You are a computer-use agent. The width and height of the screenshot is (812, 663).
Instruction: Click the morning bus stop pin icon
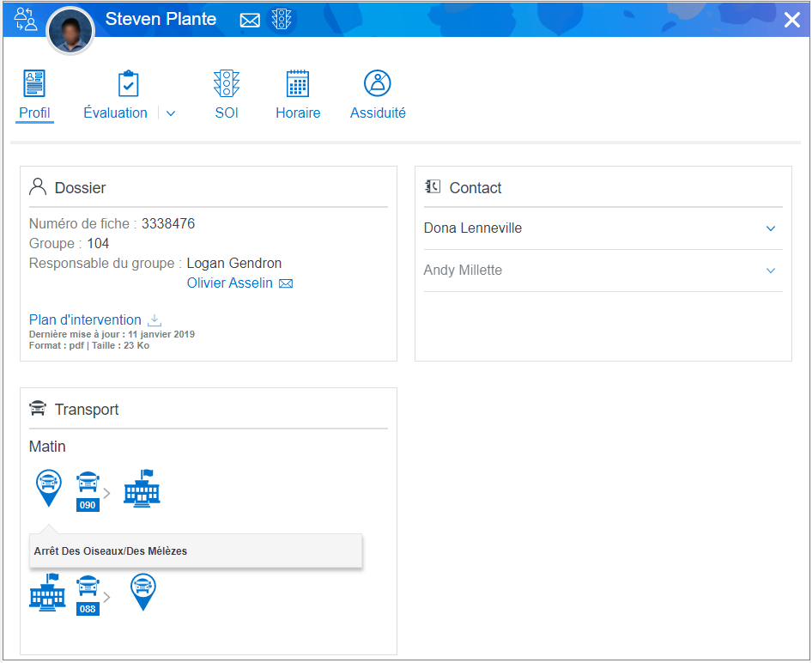[48, 487]
